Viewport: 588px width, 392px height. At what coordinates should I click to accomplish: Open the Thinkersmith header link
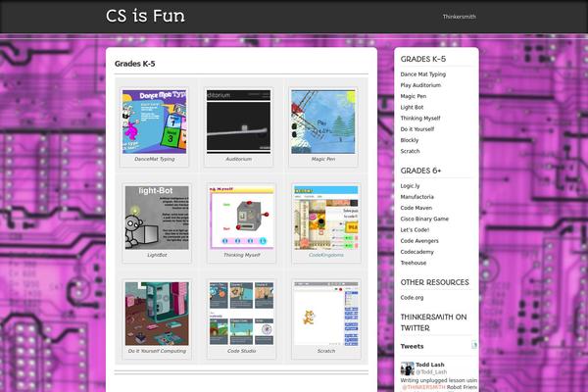click(459, 17)
